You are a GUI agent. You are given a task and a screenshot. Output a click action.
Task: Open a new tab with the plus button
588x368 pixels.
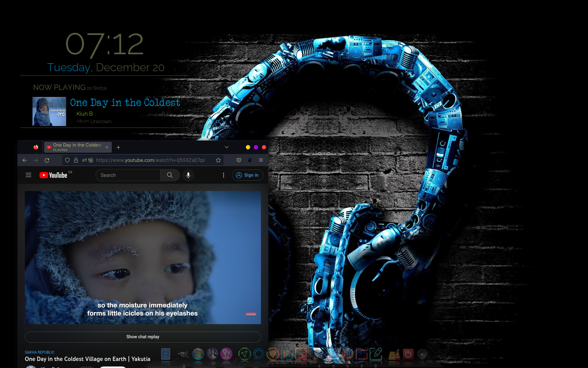coord(119,147)
